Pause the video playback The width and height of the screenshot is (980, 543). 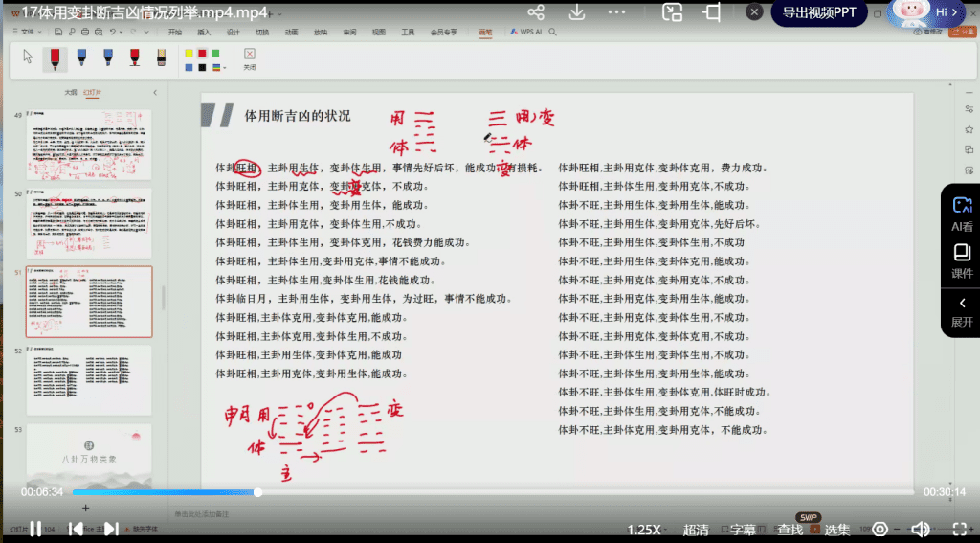click(x=34, y=529)
